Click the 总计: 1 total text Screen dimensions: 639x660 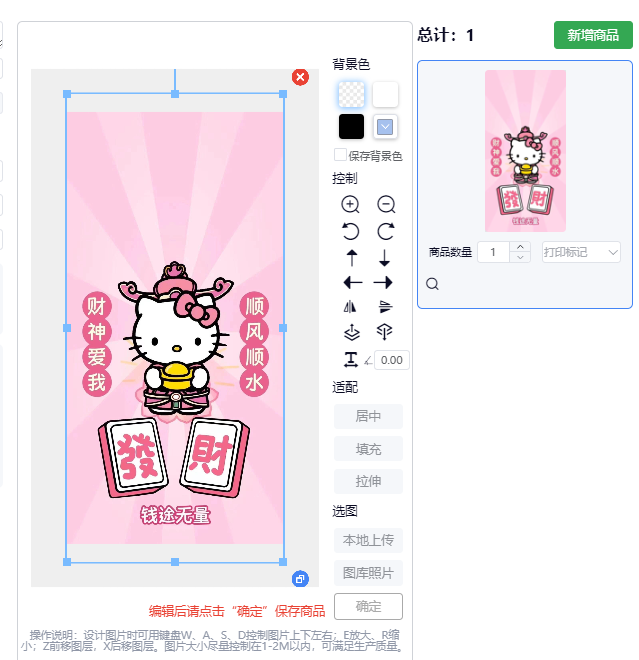click(446, 35)
